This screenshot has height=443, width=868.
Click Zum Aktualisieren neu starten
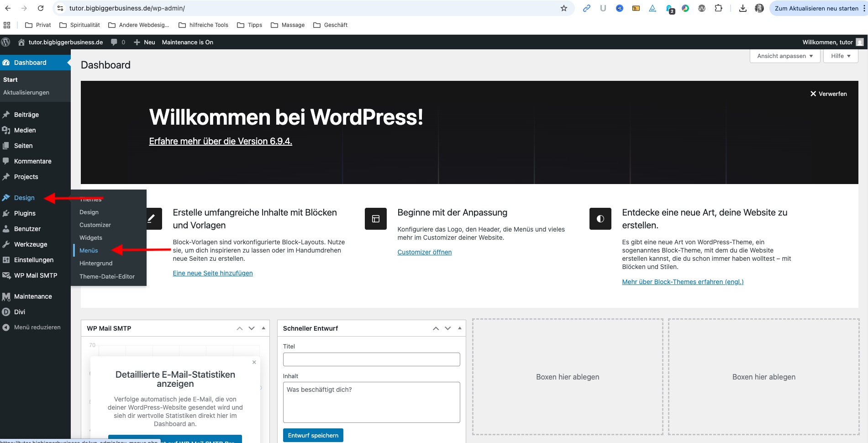point(816,8)
